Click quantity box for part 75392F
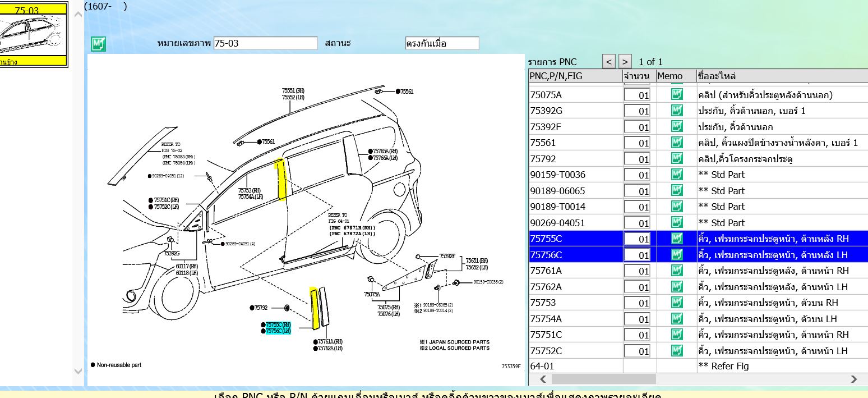This screenshot has width=868, height=398. (x=637, y=127)
